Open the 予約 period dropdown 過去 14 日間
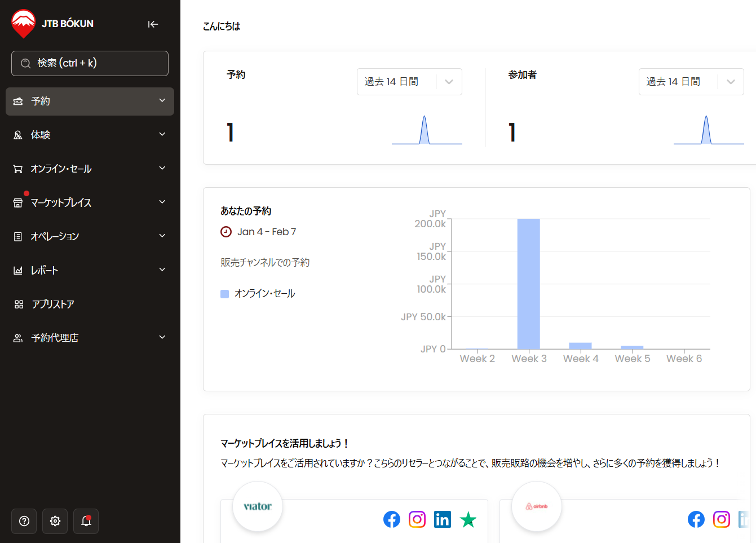The image size is (756, 543). tap(409, 82)
